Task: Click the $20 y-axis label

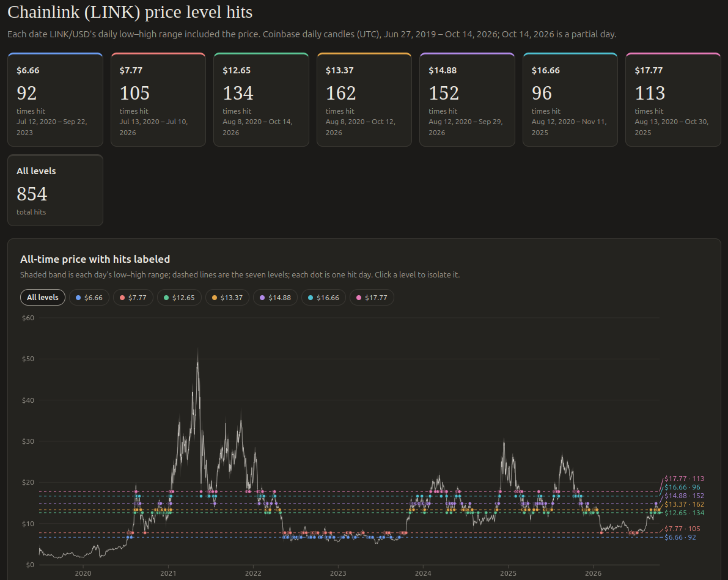Action: pyautogui.click(x=28, y=482)
